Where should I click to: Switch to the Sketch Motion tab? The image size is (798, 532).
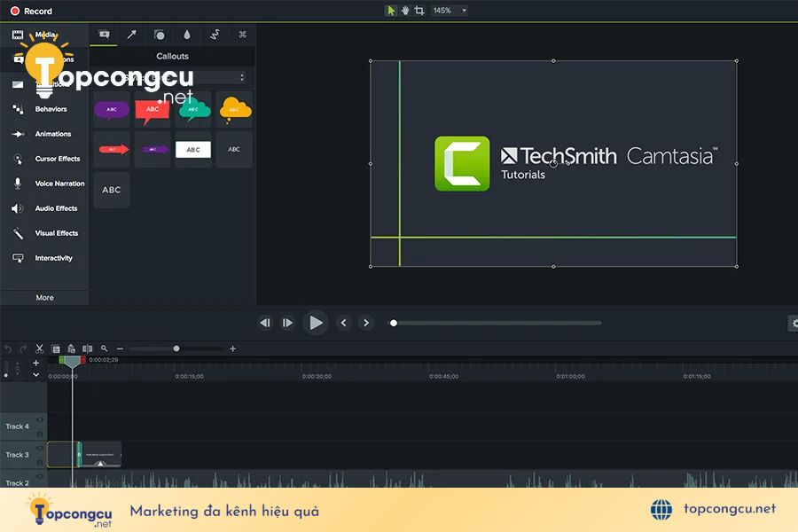(215, 35)
